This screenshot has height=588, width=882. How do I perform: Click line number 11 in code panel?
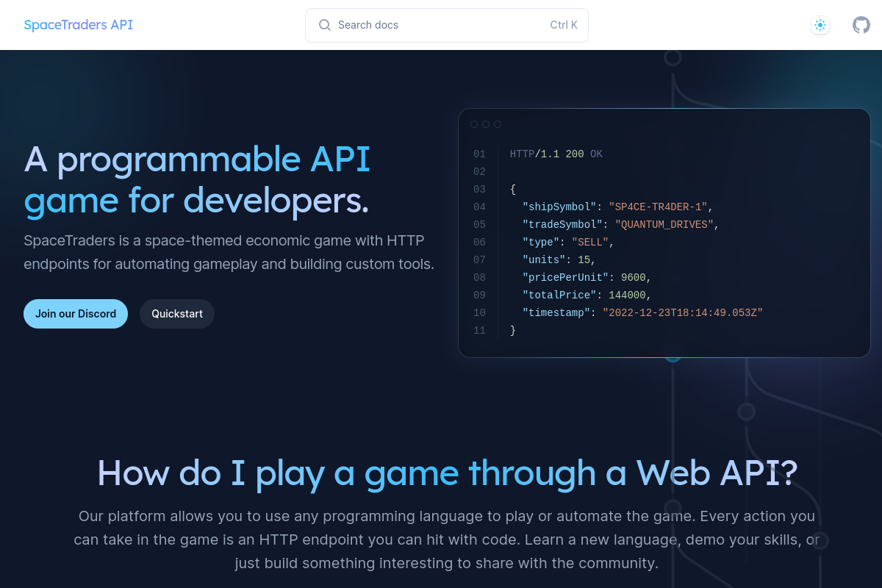(479, 331)
